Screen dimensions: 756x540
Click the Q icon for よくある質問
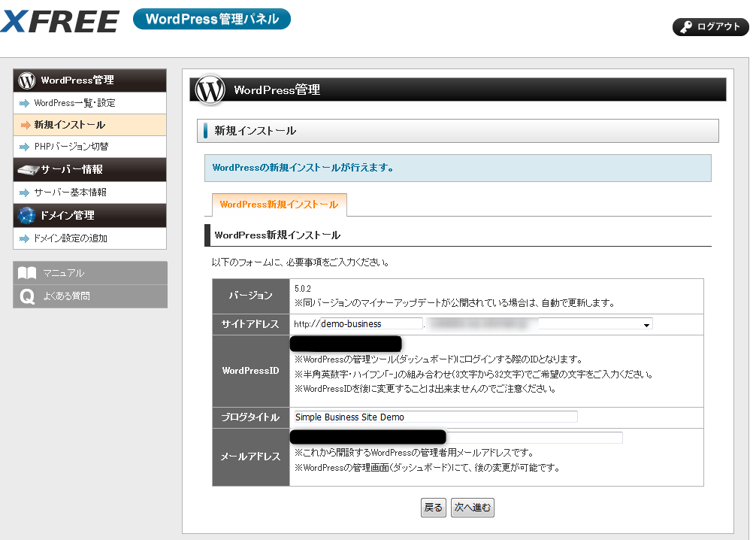tap(27, 296)
